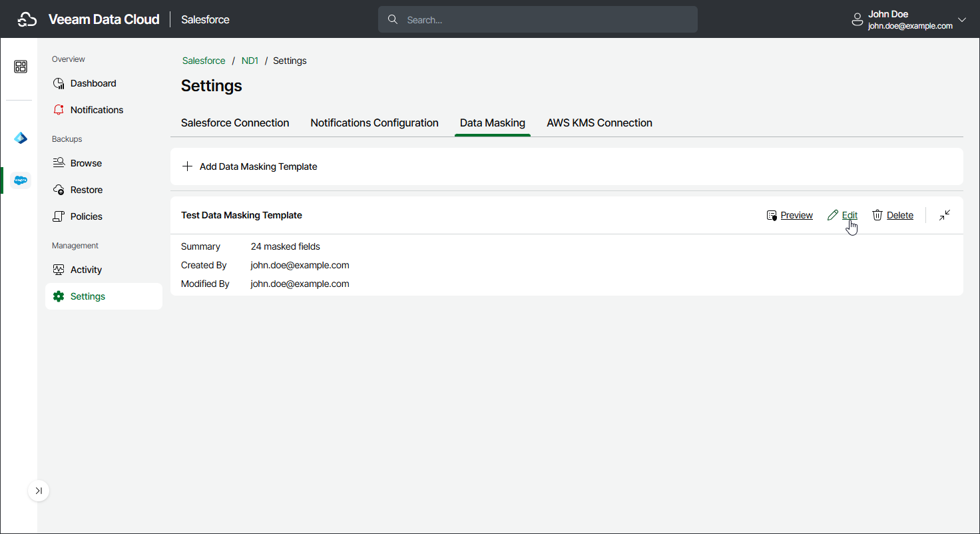The image size is (980, 534).
Task: Select the blue Azure product icon
Action: tap(21, 138)
